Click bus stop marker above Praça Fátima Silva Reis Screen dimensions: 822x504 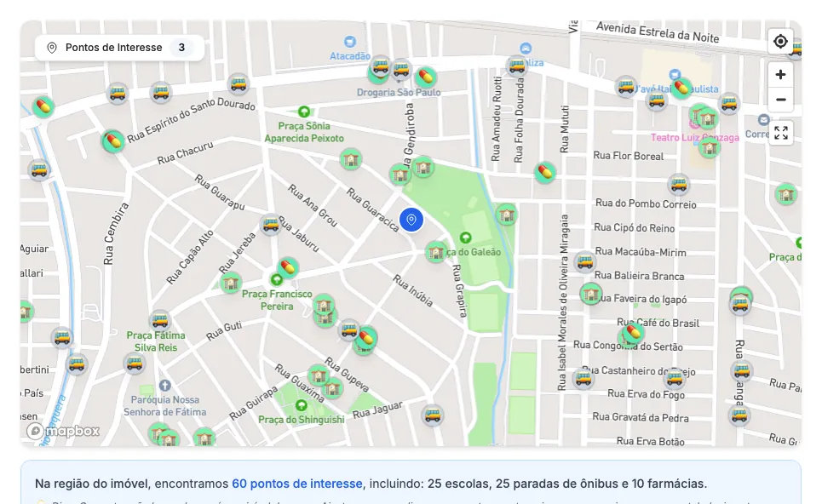(160, 319)
